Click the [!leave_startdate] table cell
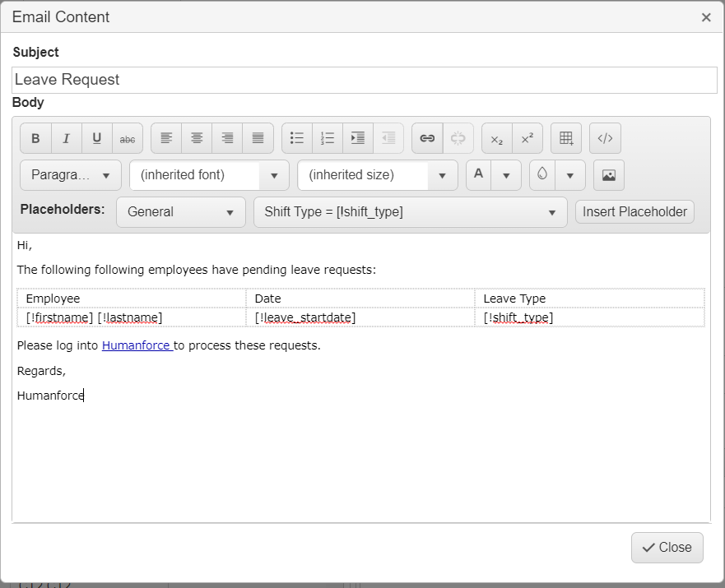 click(360, 317)
